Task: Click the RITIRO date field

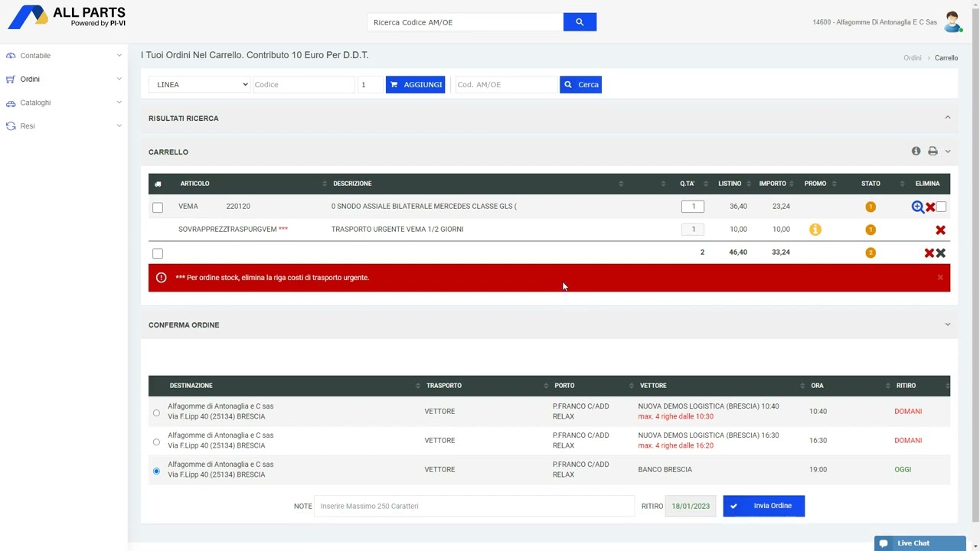Action: 691,506
